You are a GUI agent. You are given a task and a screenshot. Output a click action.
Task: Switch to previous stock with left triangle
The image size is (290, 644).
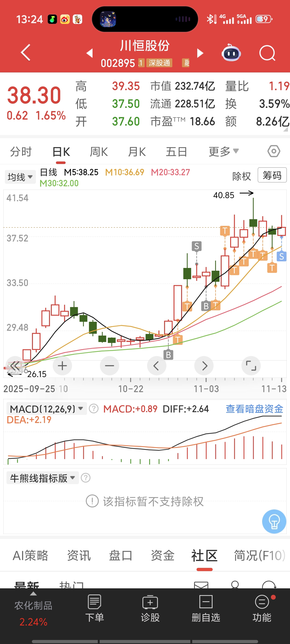click(x=90, y=53)
